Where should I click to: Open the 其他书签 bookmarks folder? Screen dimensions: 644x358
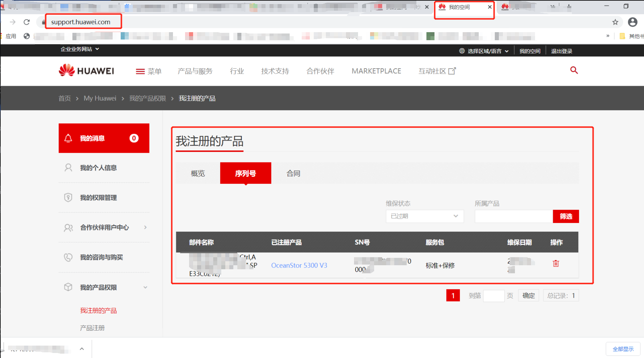[x=631, y=36]
